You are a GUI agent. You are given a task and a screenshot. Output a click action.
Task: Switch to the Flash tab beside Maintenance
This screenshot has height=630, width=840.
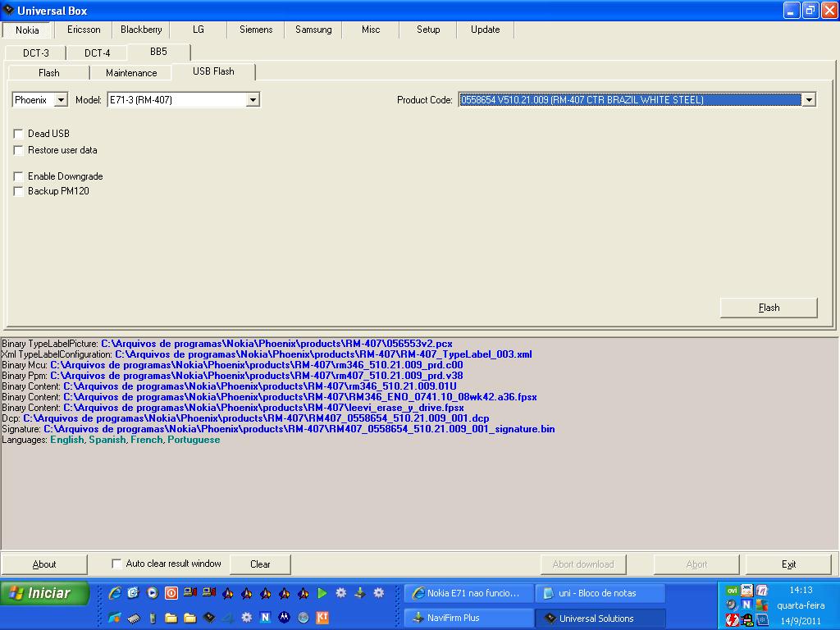point(48,73)
